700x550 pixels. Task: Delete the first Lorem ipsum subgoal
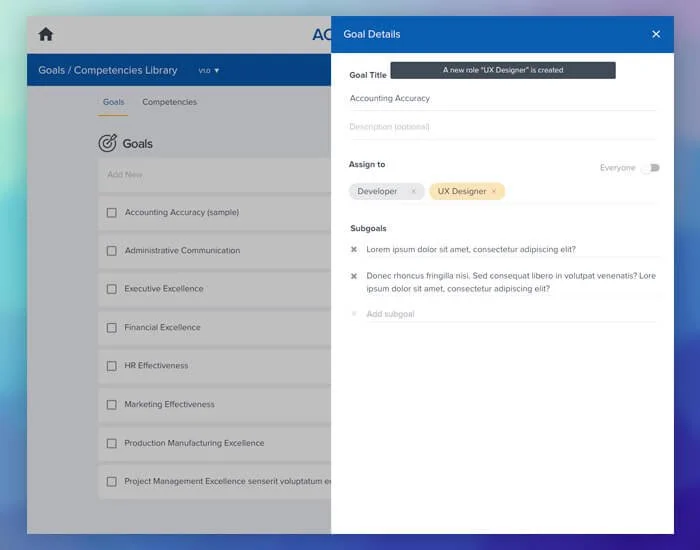(354, 250)
